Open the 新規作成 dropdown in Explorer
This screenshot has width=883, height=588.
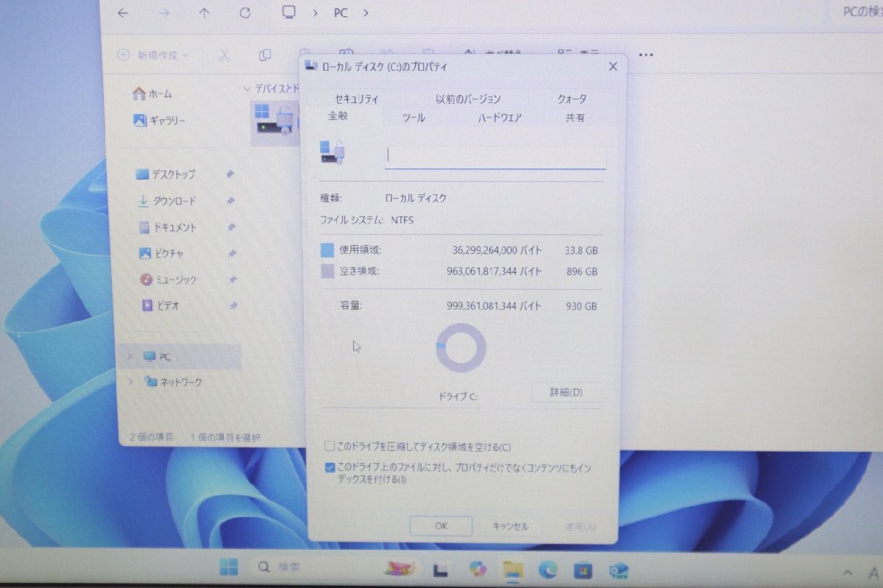[x=152, y=55]
